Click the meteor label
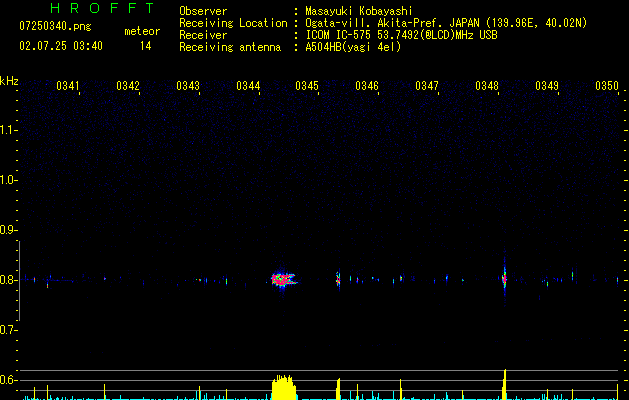Viewport: 629px width, 400px height. pyautogui.click(x=142, y=31)
